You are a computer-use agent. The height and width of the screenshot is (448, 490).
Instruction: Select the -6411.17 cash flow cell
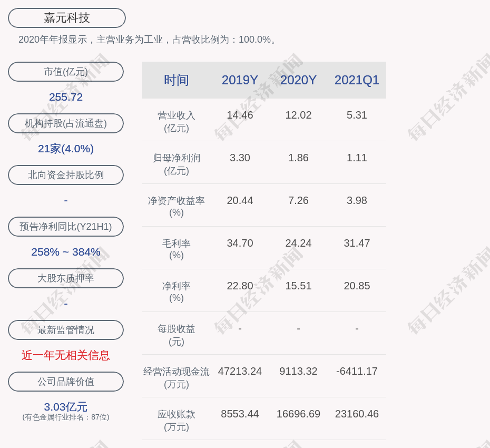click(357, 371)
